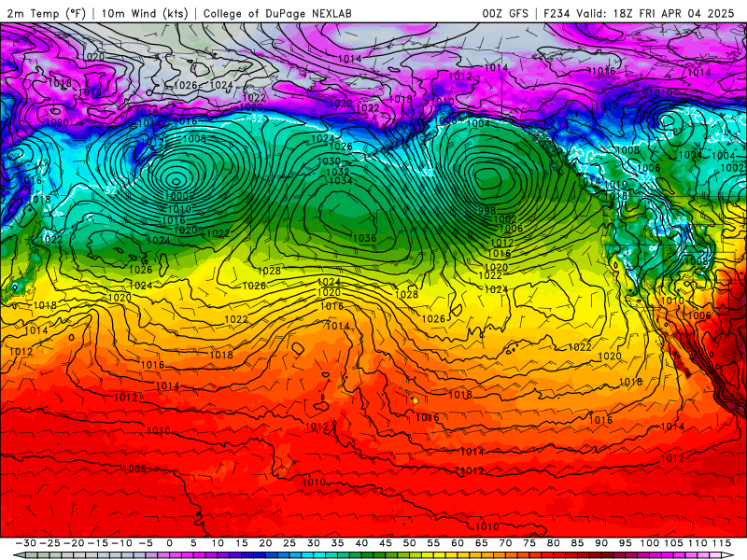
Task: Click the 50 value on temperature legend
Action: [x=409, y=543]
